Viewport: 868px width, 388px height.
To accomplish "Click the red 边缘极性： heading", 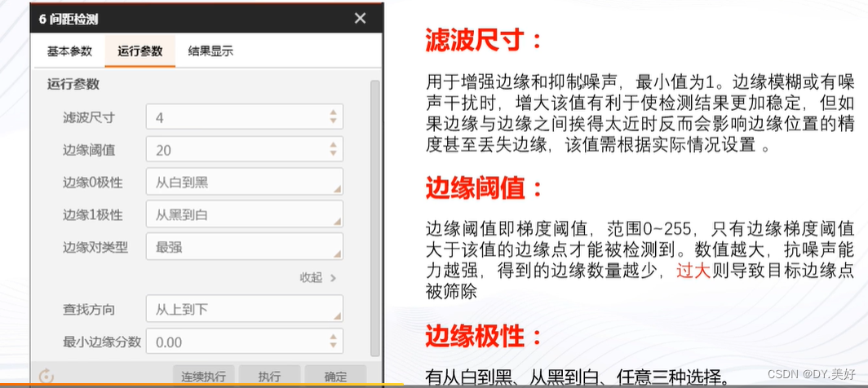I will pos(483,336).
